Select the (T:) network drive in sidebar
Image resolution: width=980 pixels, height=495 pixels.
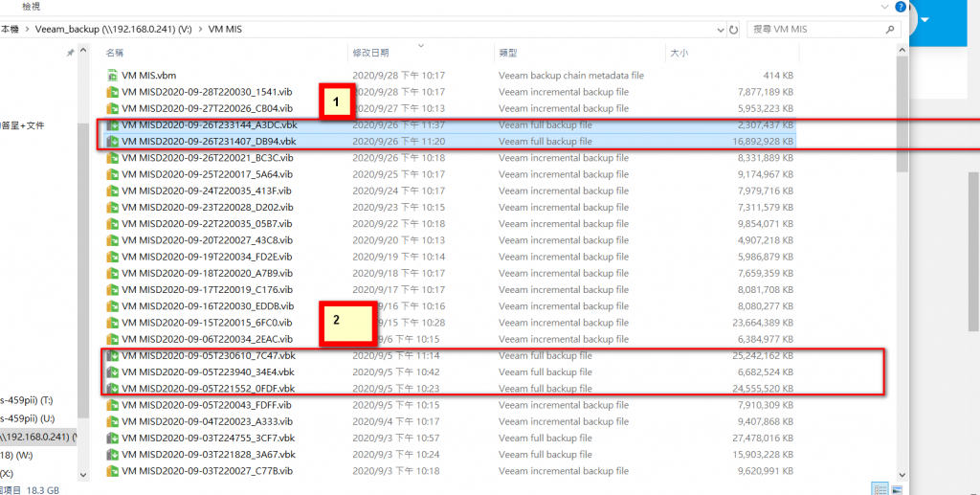[x=27, y=400]
